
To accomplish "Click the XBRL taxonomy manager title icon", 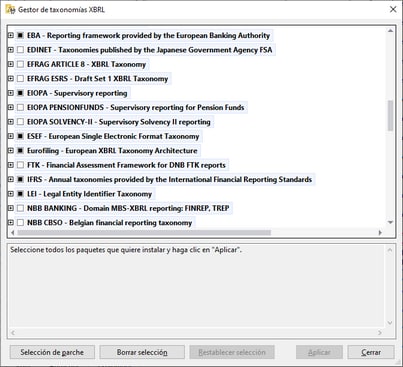I will tap(10, 9).
